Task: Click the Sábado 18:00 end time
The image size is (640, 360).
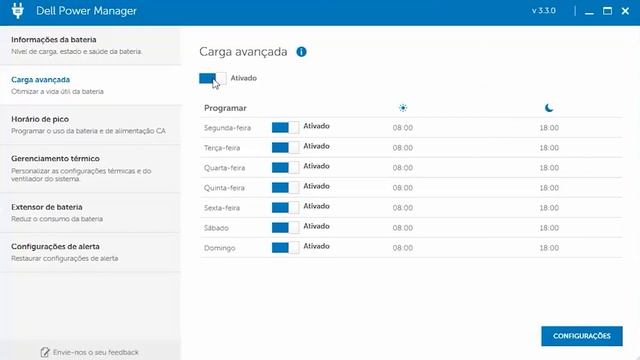Action: click(x=549, y=228)
